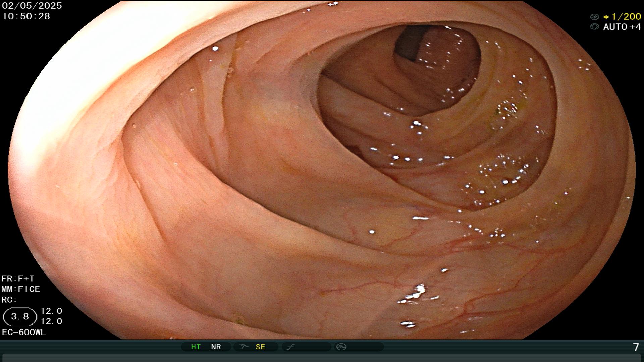
Task: Click the date 02/05/2025
Action: pyautogui.click(x=32, y=6)
